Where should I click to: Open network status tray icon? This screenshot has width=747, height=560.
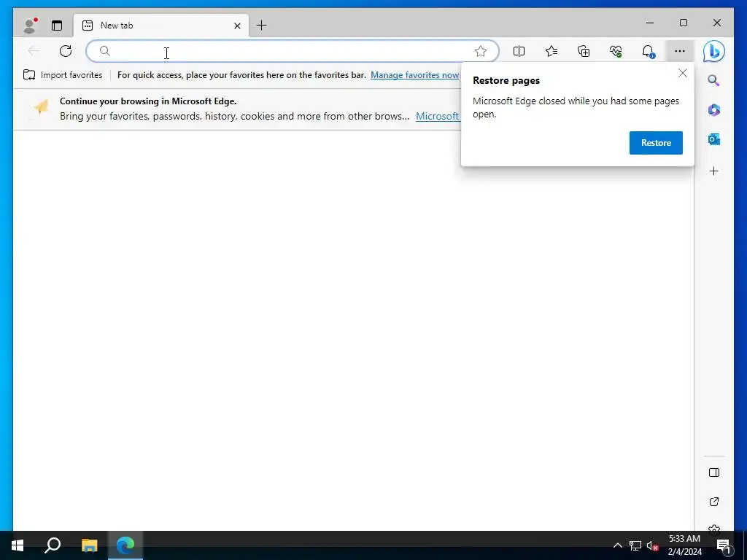635,545
